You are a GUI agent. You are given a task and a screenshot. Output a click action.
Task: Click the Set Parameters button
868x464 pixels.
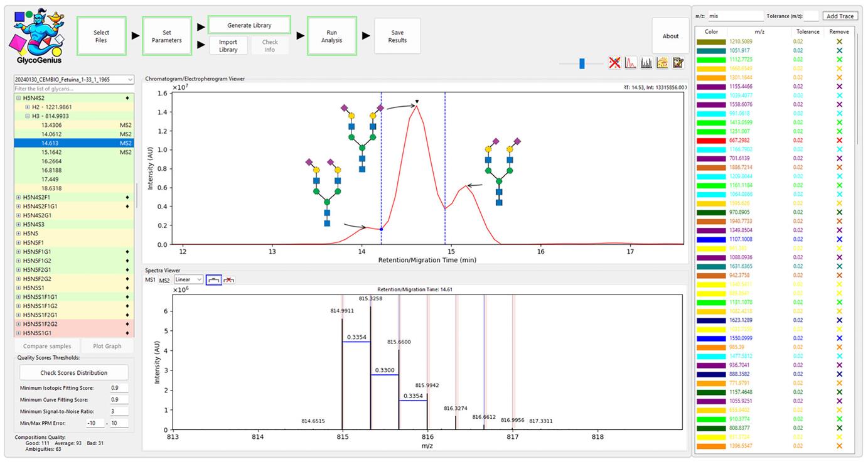pos(167,36)
